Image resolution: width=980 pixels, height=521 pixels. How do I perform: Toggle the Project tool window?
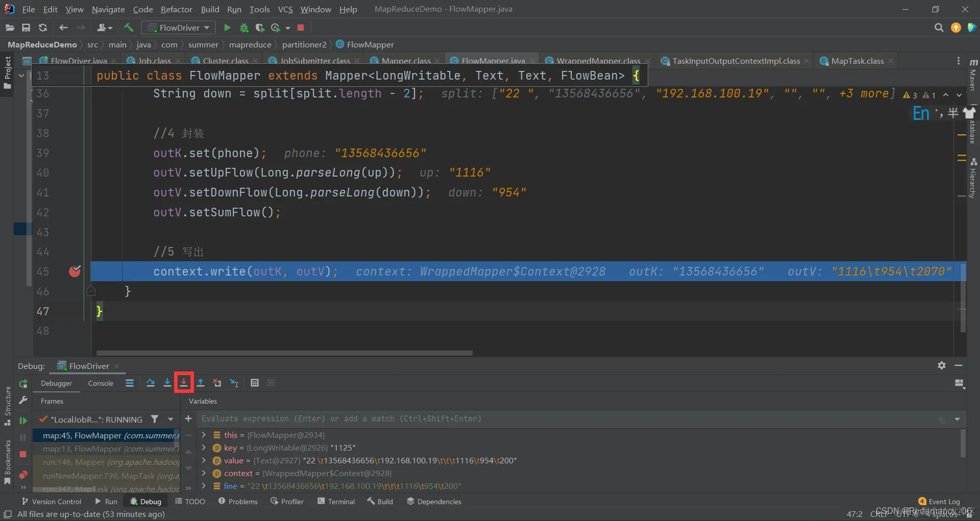[7, 72]
